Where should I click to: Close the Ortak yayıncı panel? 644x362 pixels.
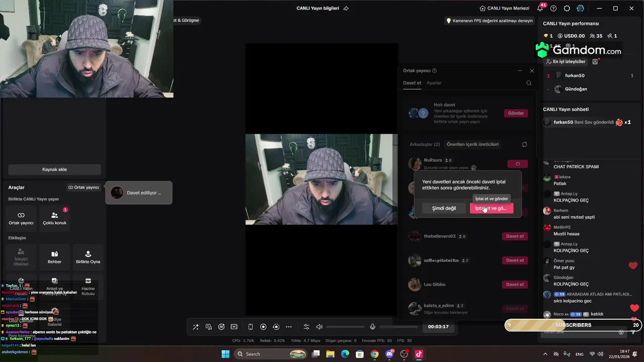point(532,71)
